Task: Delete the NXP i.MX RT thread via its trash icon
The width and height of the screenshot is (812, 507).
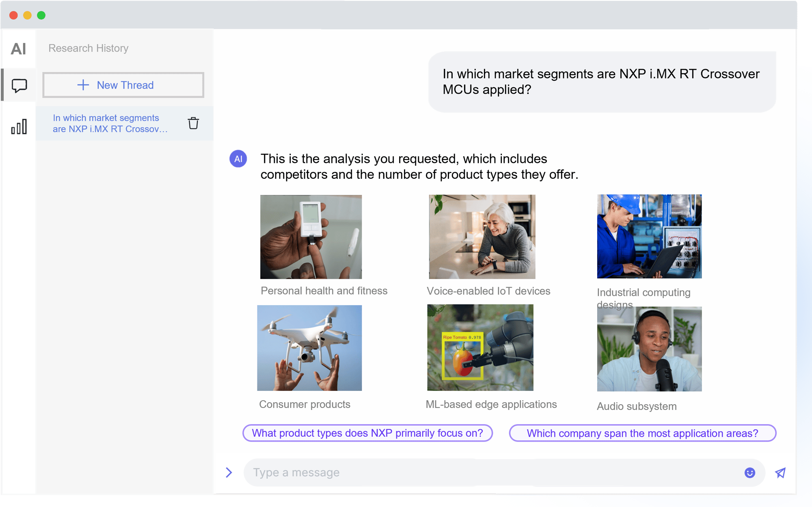Action: 193,123
